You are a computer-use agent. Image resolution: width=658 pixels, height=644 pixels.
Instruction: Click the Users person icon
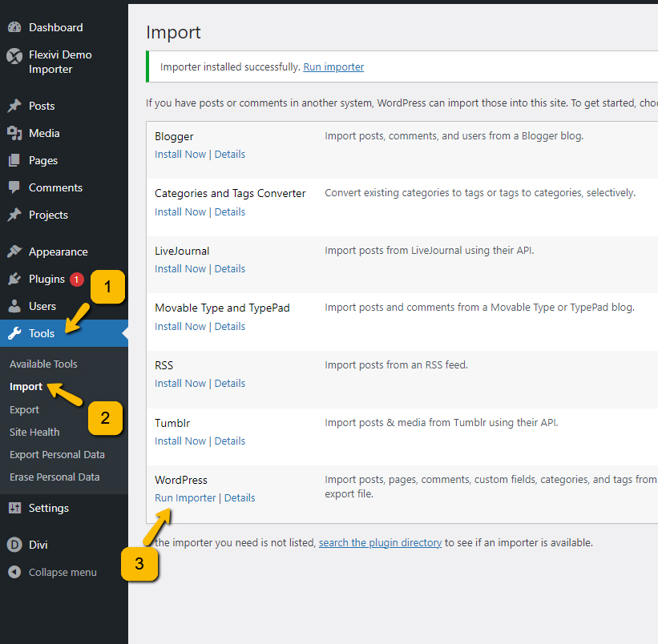click(x=14, y=306)
